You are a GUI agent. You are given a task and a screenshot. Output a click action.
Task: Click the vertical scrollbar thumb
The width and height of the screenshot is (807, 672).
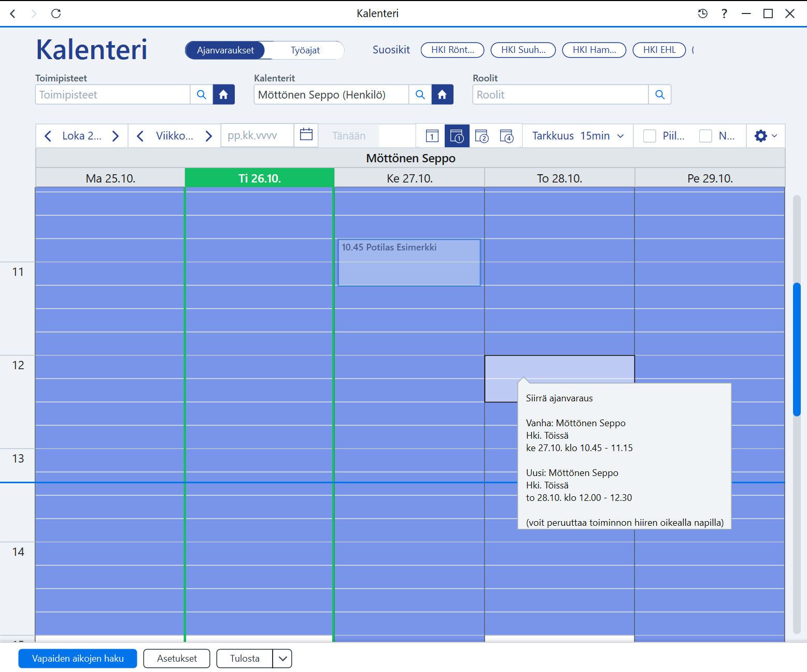(x=797, y=349)
